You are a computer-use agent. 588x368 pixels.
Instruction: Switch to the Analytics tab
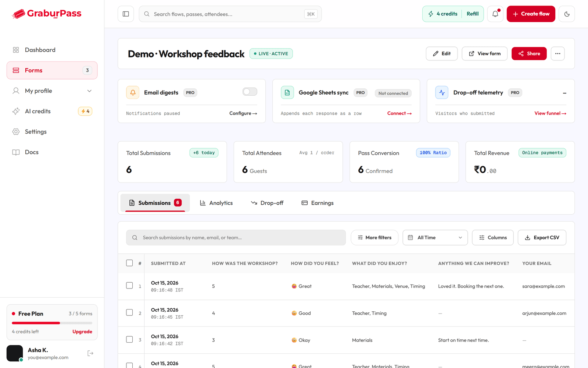coord(216,203)
